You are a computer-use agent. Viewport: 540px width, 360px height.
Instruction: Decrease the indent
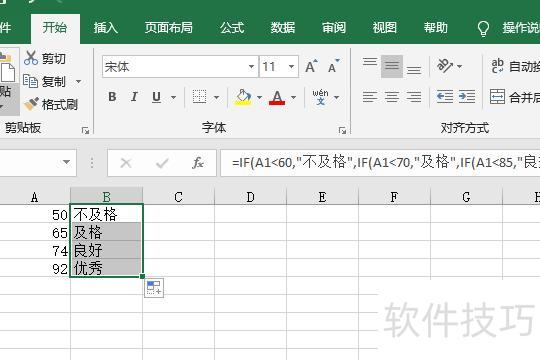445,97
